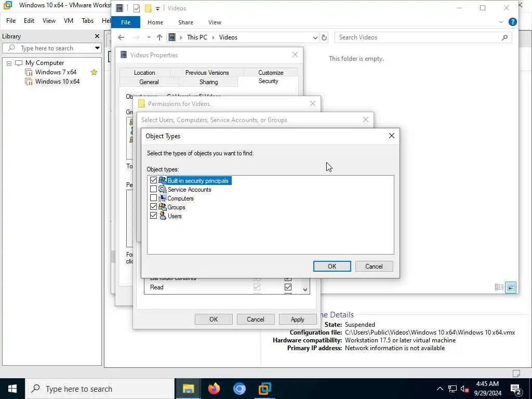Open VMware Workstation taskbar icon
This screenshot has width=532, height=399.
264,389
